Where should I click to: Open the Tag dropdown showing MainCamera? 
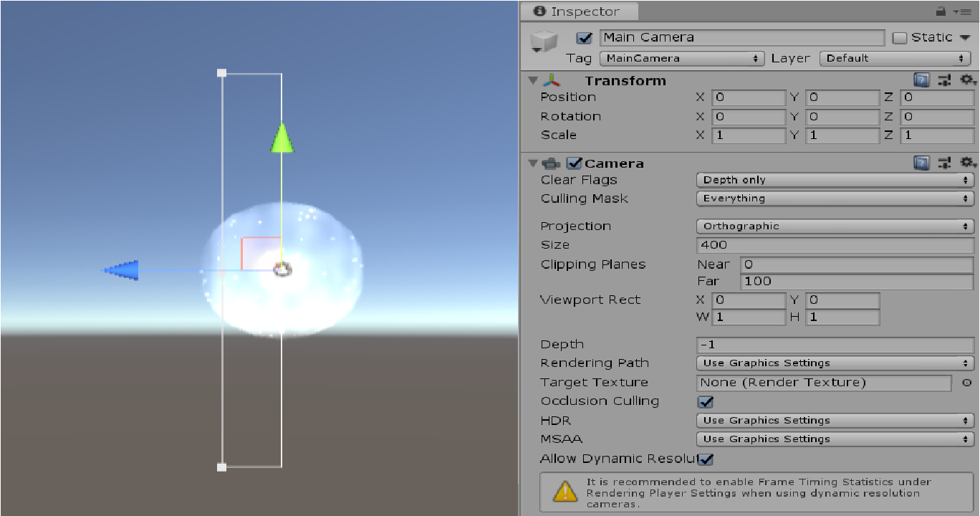pos(681,58)
